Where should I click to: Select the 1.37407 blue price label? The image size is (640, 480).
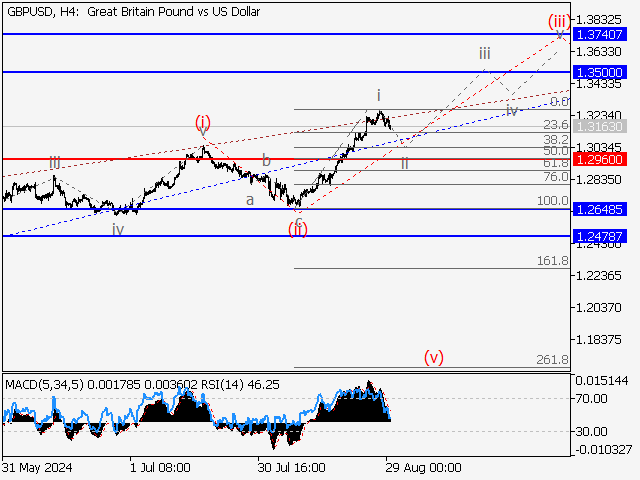click(600, 34)
